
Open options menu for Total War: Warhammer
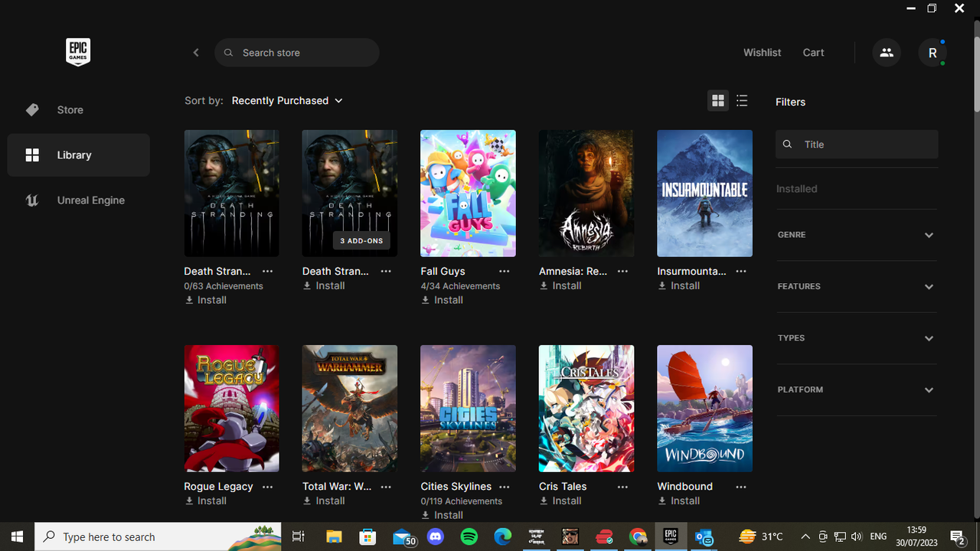click(x=386, y=486)
